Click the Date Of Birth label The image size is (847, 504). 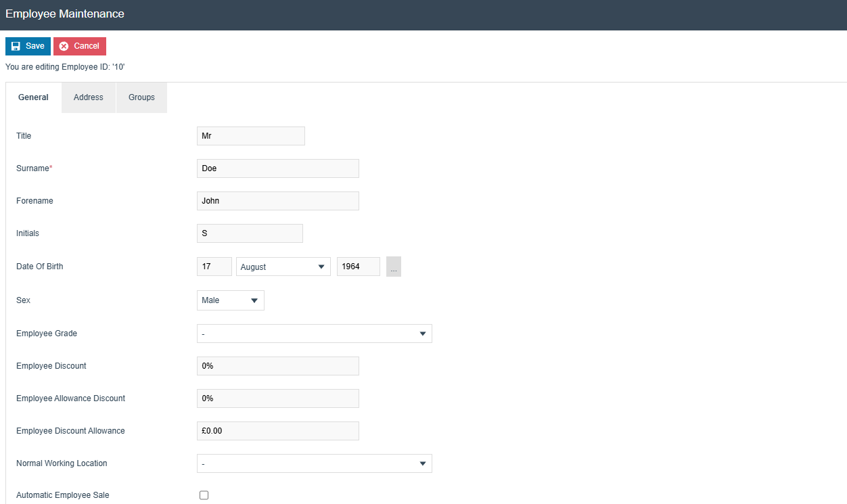pyautogui.click(x=40, y=267)
